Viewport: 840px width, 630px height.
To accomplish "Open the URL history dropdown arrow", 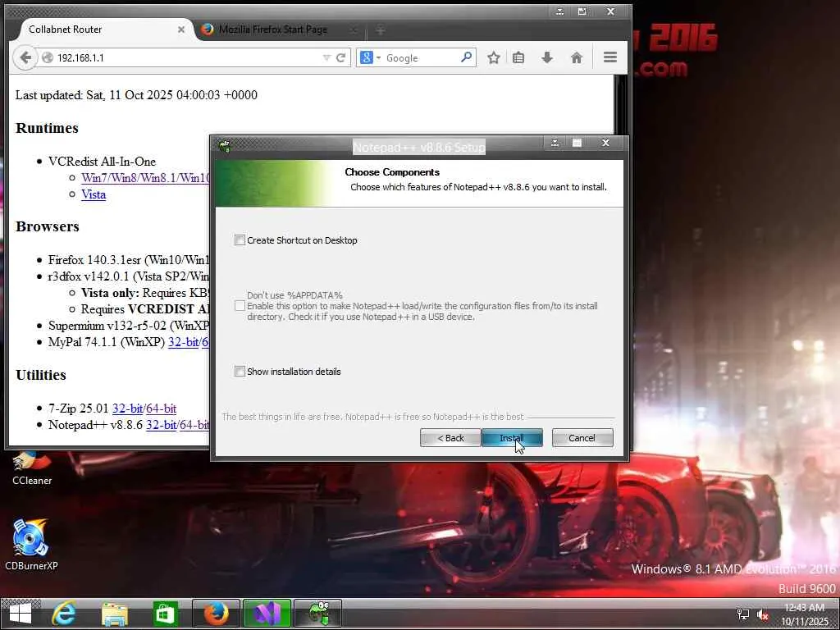I will 326,57.
